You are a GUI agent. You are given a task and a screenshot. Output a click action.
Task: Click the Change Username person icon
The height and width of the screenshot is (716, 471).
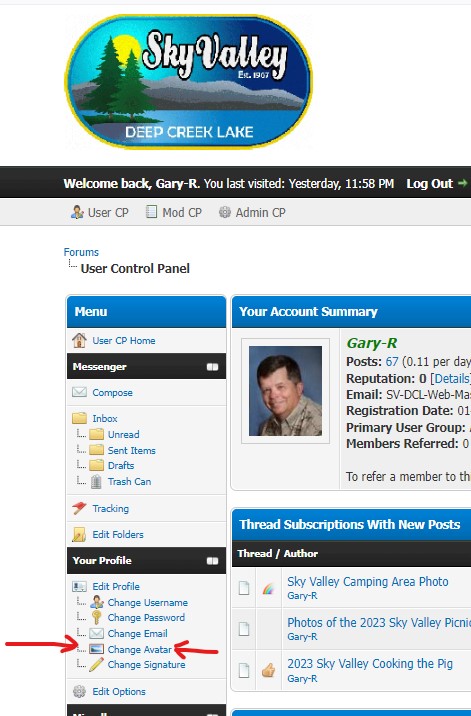click(96, 602)
